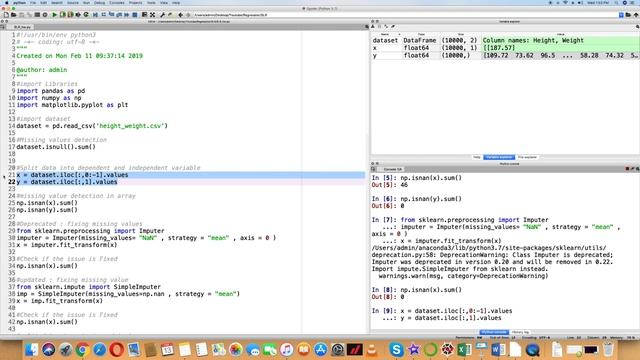
Task: Run current cell toolbar icon
Action: pyautogui.click(x=62, y=15)
